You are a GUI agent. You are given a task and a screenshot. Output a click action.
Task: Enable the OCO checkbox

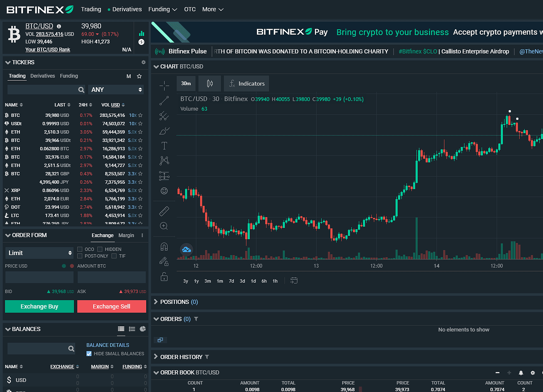coord(80,249)
